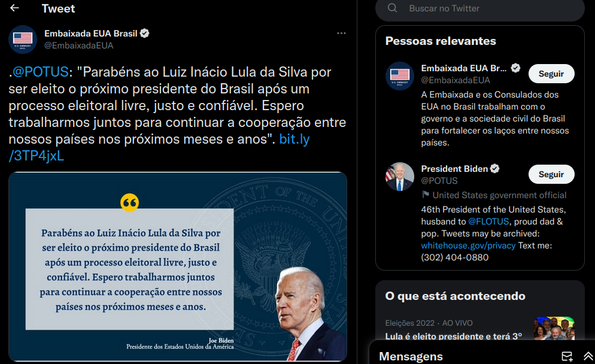Click President Biden's profile picture
Screen dimensions: 595x364
coord(400,177)
